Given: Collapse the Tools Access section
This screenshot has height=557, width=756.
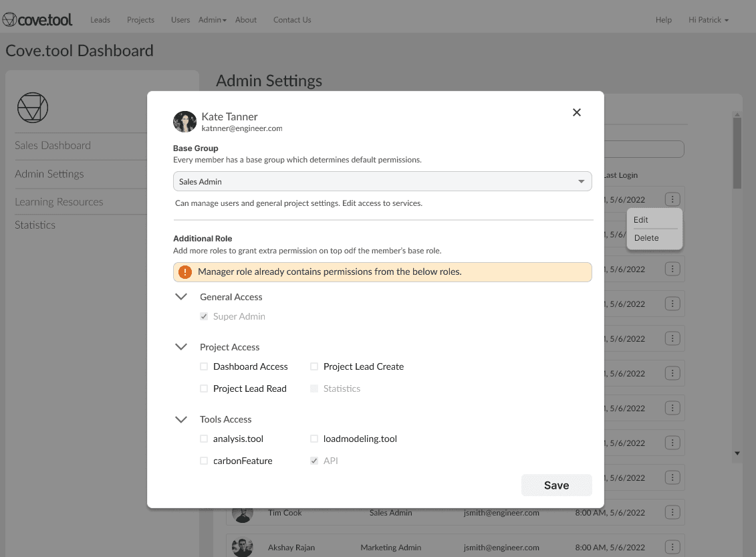Looking at the screenshot, I should [180, 419].
